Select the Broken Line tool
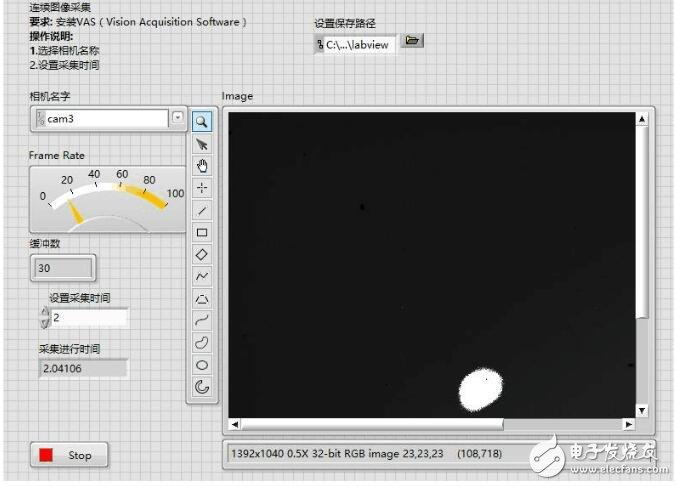The height and width of the screenshot is (486, 677). pyautogui.click(x=202, y=276)
